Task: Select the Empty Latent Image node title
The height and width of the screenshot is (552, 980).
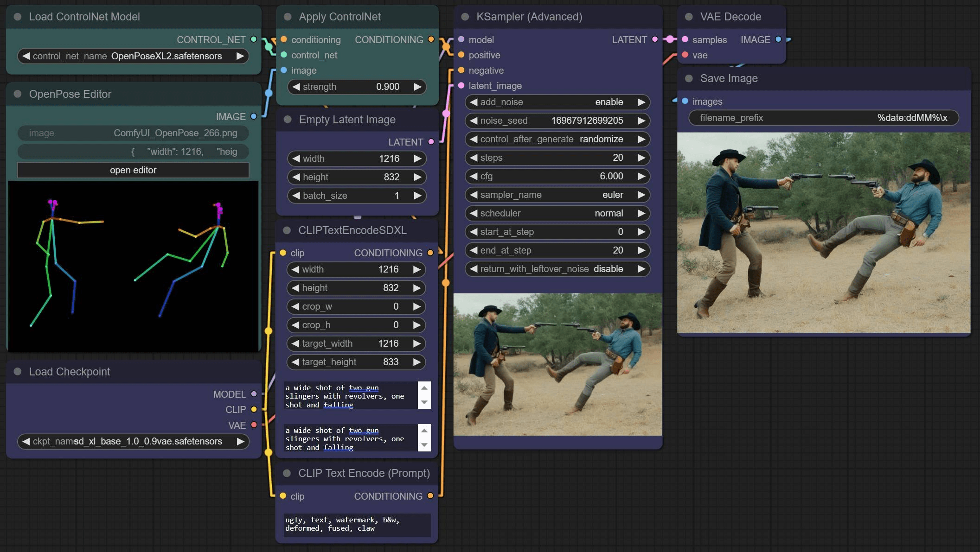Action: click(x=347, y=120)
